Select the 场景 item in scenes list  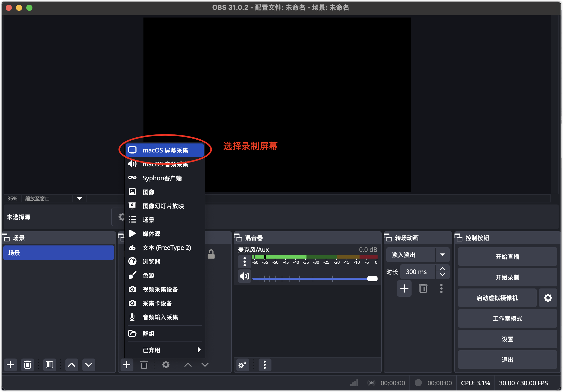click(59, 253)
